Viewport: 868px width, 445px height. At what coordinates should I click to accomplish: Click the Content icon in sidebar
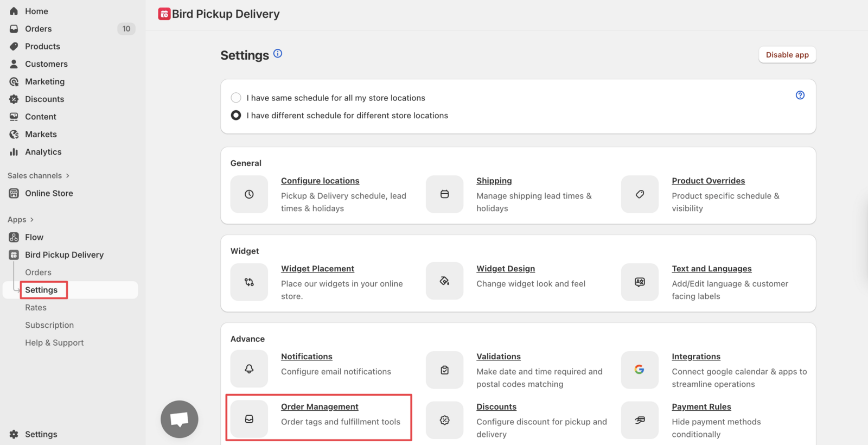click(14, 117)
